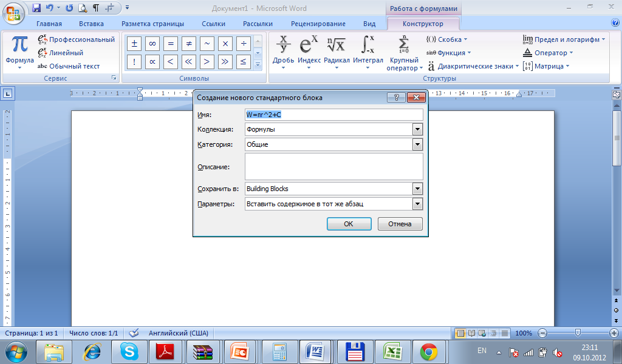Open the Матрица matrix structures

(546, 66)
